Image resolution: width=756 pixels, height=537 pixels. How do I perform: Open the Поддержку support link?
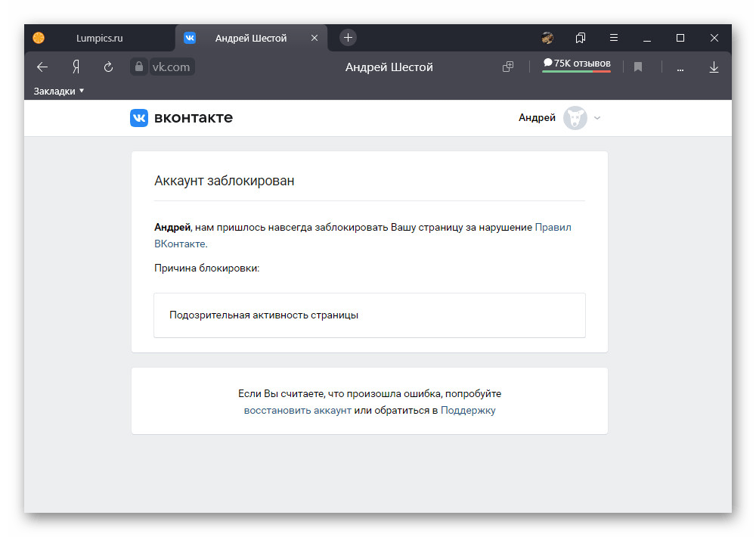[x=468, y=410]
